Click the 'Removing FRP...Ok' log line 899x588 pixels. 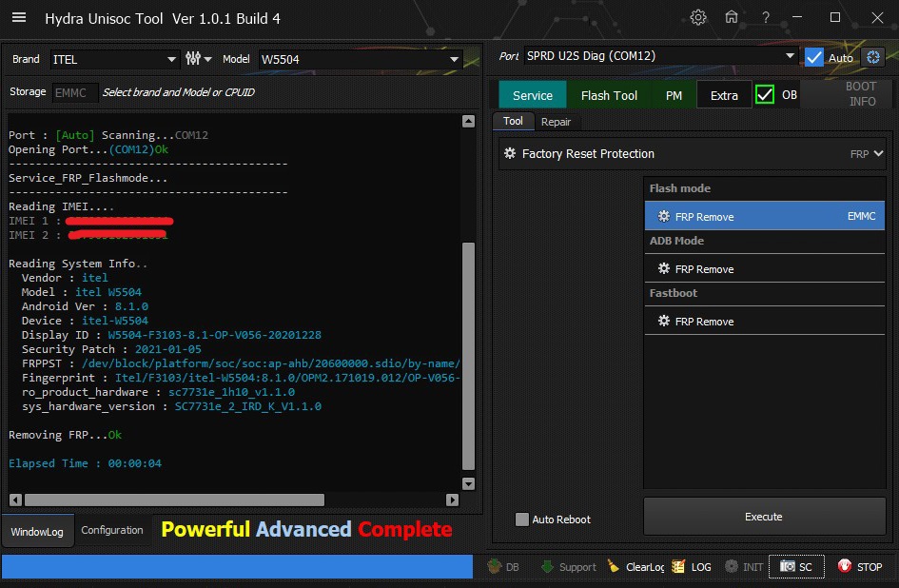click(65, 435)
